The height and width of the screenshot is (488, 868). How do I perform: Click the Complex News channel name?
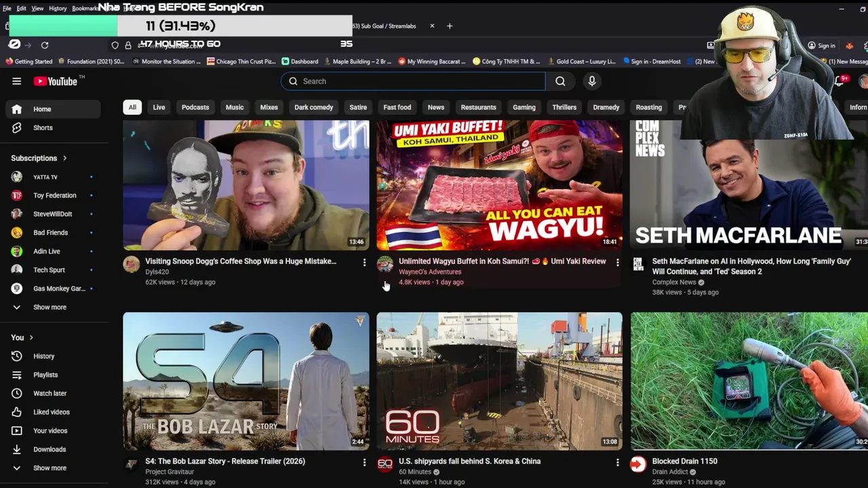click(x=674, y=282)
